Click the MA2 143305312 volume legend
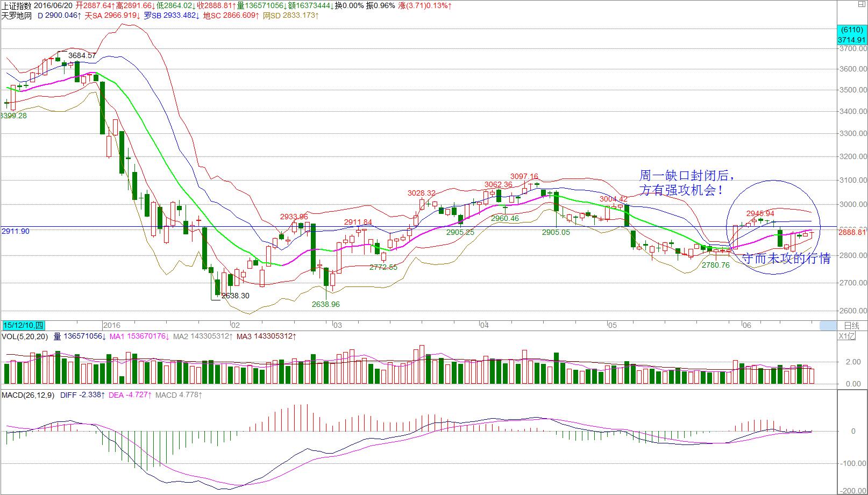 point(203,336)
